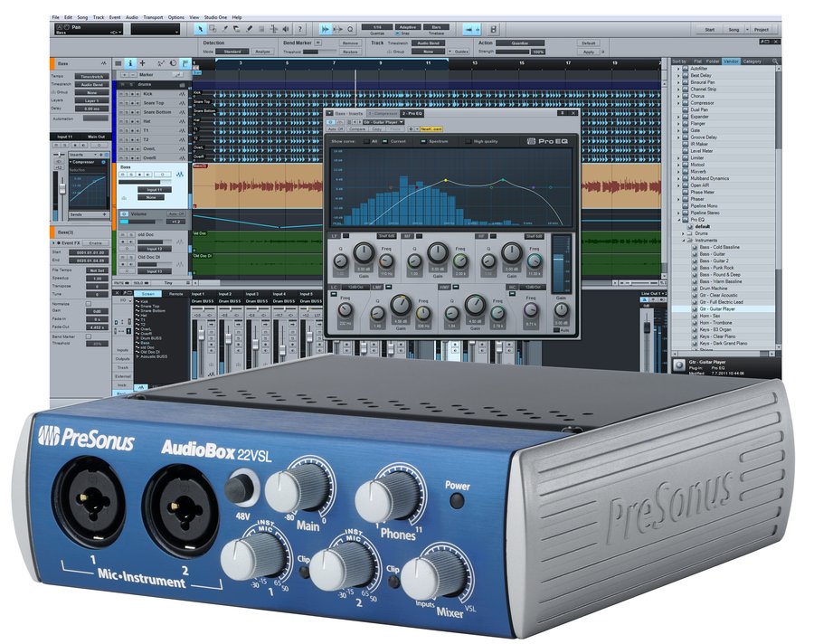Open the Song page dropdown arrow

(x=747, y=30)
